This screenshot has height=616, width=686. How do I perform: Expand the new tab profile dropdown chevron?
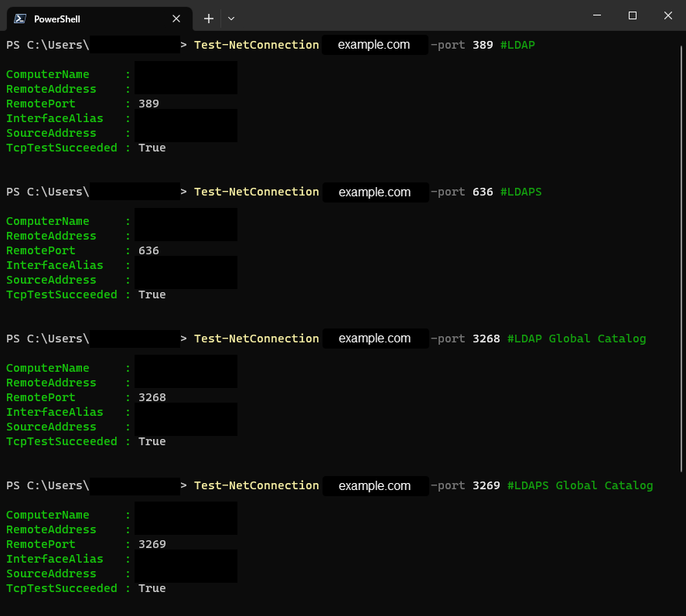pyautogui.click(x=231, y=19)
